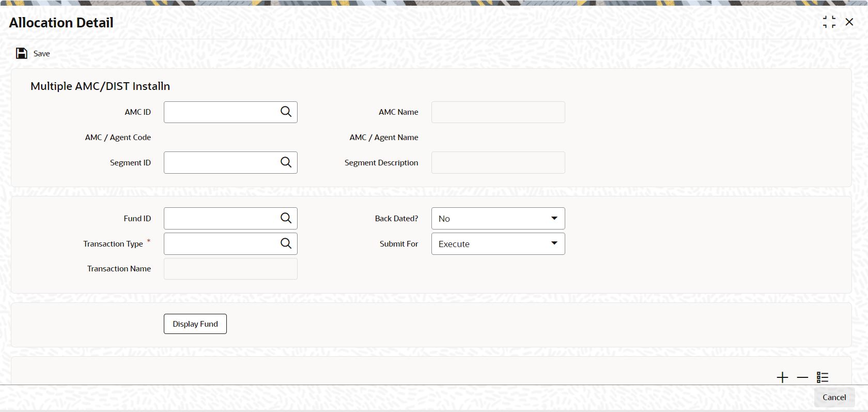Screen dimensions: 868x412
Task: Click the Cancel button
Action: pos(834,397)
